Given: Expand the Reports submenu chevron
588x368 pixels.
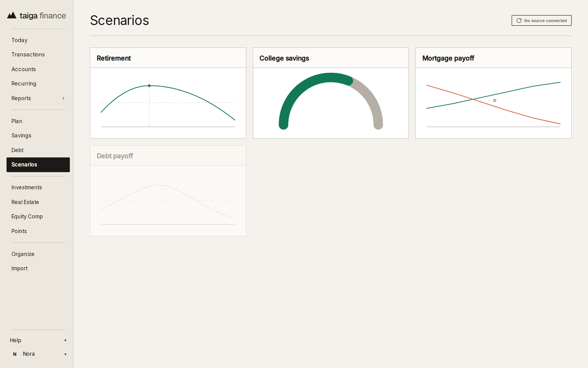Looking at the screenshot, I should click(63, 98).
